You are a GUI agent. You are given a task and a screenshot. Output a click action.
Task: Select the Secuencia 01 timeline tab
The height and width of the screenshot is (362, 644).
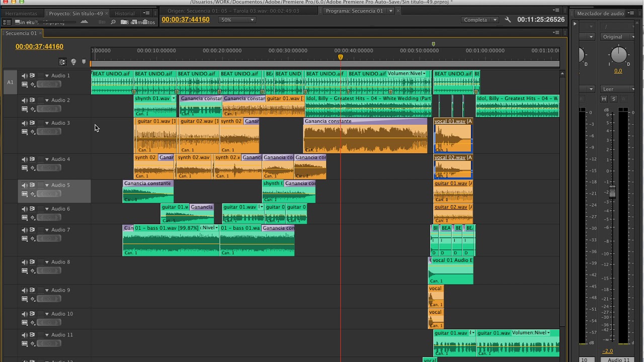tap(21, 33)
